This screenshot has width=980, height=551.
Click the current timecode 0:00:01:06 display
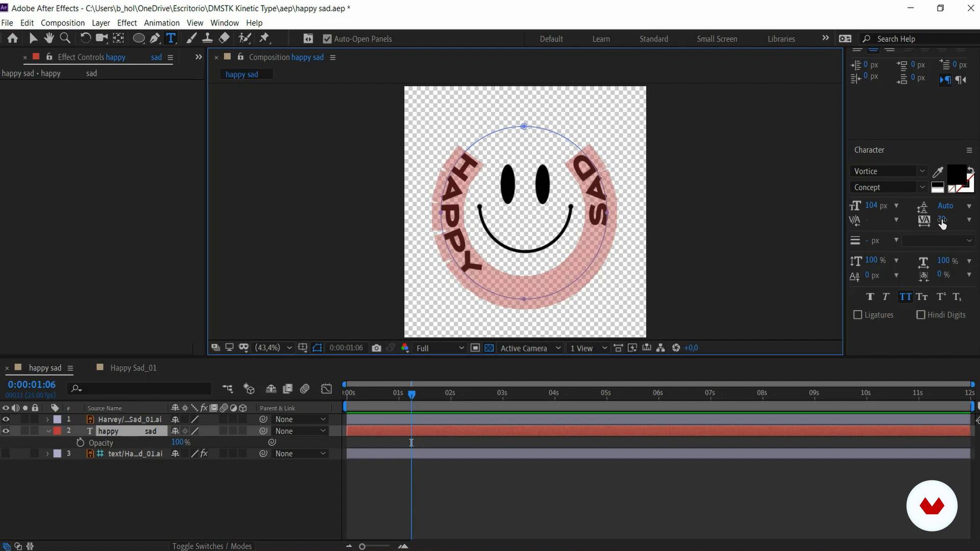(32, 384)
